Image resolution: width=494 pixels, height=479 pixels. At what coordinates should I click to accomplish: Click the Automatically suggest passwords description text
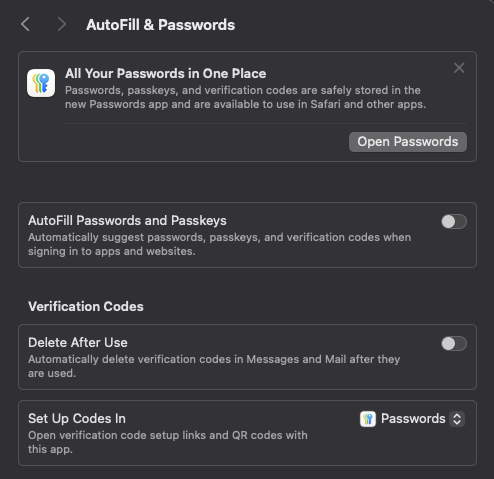click(x=219, y=244)
